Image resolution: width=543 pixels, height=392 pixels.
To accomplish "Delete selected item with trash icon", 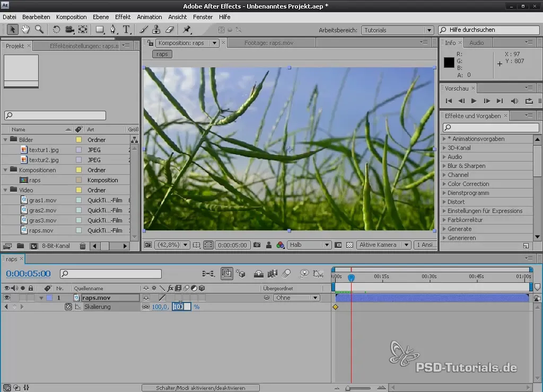I will (83, 246).
